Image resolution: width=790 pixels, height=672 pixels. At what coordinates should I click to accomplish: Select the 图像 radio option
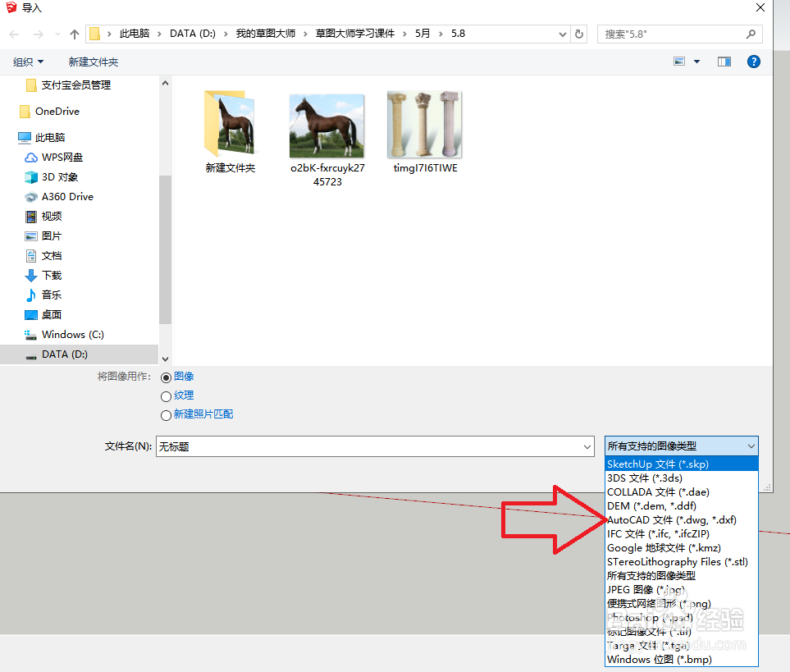(167, 377)
